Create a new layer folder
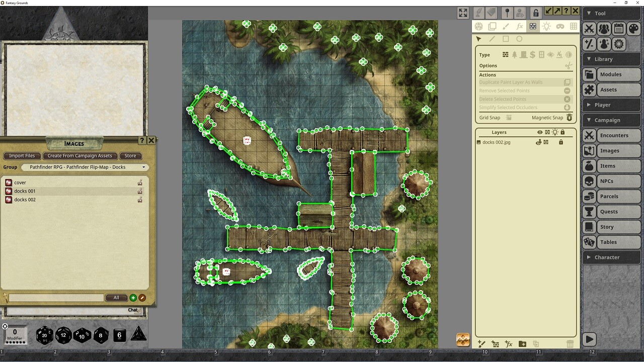Image resolution: width=644 pixels, height=362 pixels. click(522, 344)
